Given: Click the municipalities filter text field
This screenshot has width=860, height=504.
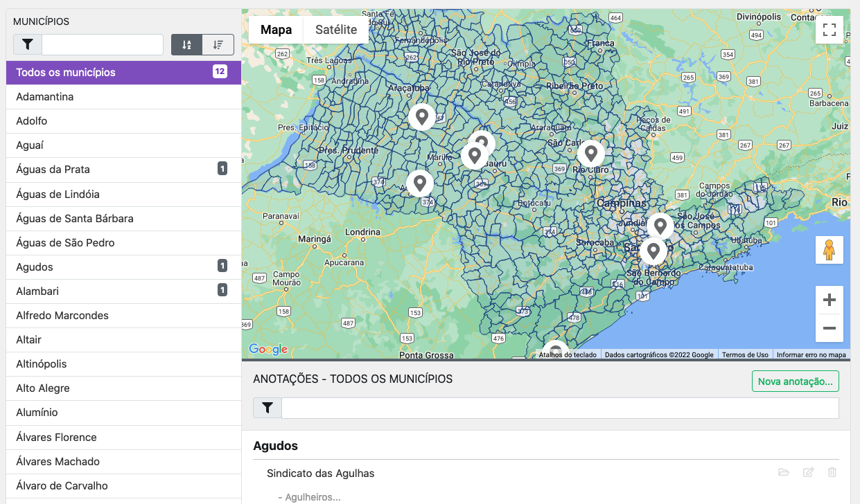Looking at the screenshot, I should tap(103, 45).
